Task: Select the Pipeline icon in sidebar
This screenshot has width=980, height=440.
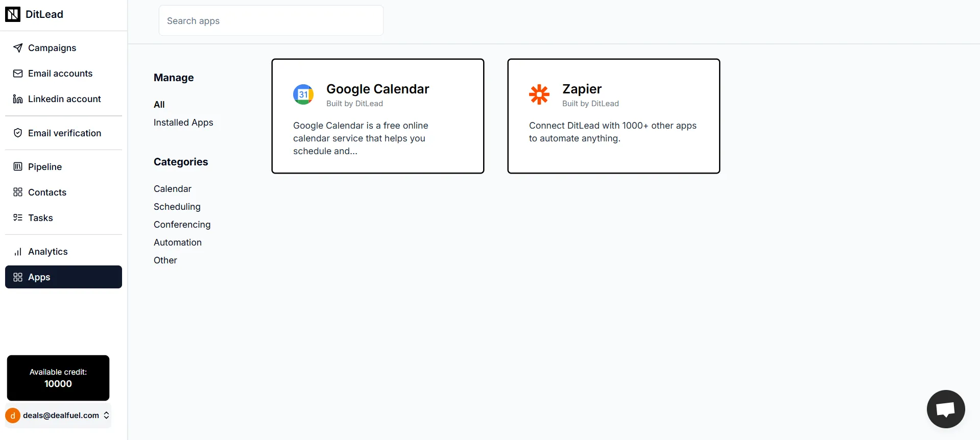Action: click(18, 166)
